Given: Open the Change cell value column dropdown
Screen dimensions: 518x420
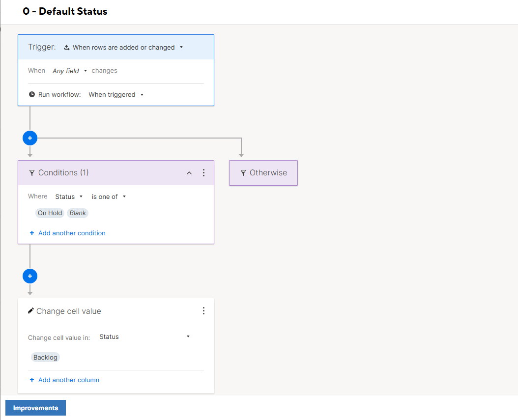Looking at the screenshot, I should point(144,337).
